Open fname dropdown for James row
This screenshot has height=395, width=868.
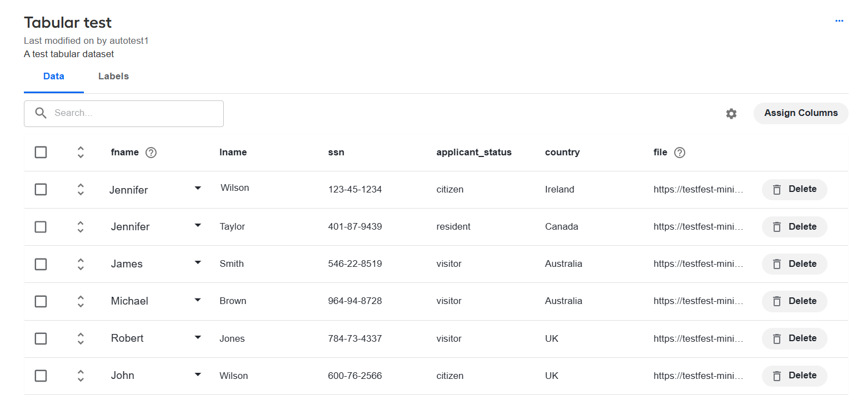point(198,263)
